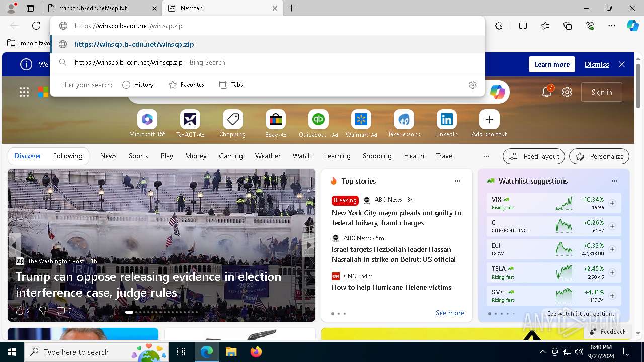
Task: Click the Copilot icon in the search bar
Action: [497, 92]
